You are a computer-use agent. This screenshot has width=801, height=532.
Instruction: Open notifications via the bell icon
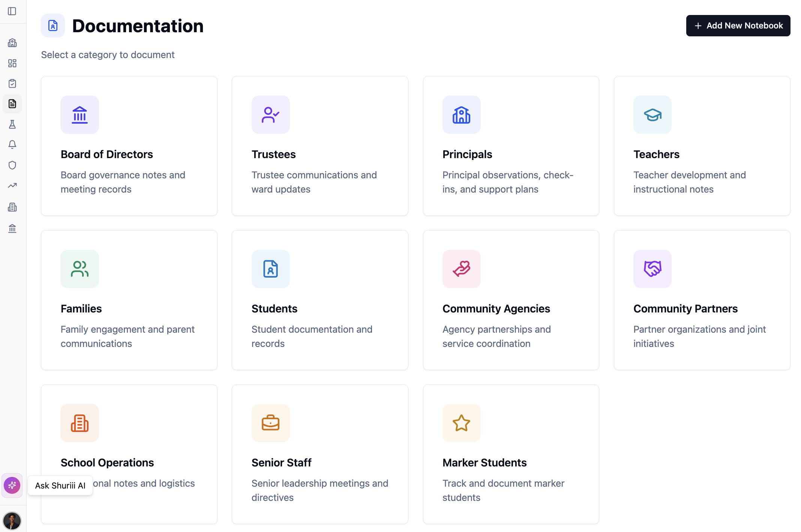[12, 145]
